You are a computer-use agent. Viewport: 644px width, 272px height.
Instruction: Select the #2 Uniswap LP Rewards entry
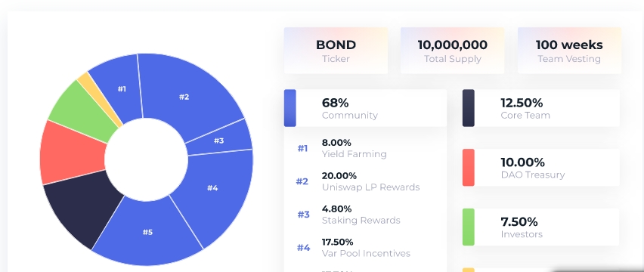tap(358, 181)
